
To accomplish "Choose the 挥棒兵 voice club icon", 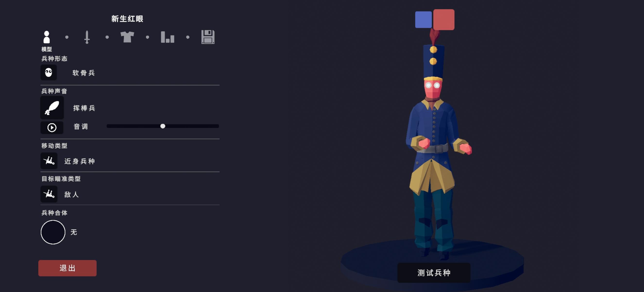I will pyautogui.click(x=52, y=108).
